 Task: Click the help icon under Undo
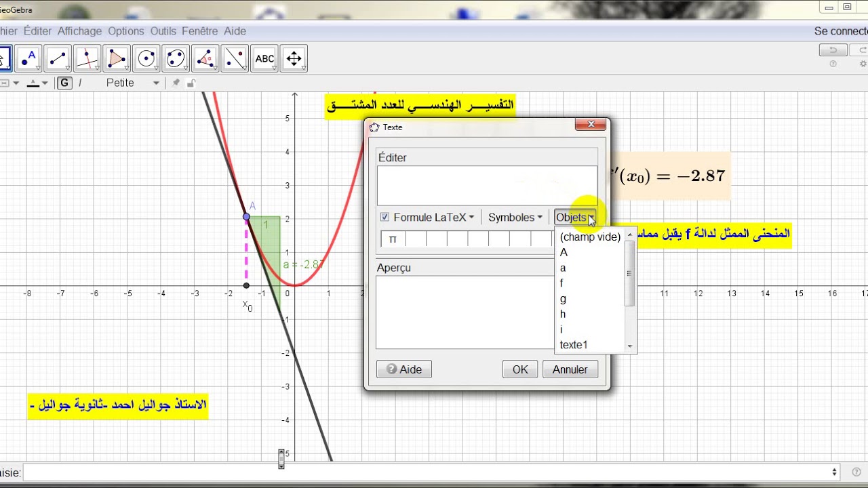pyautogui.click(x=833, y=64)
